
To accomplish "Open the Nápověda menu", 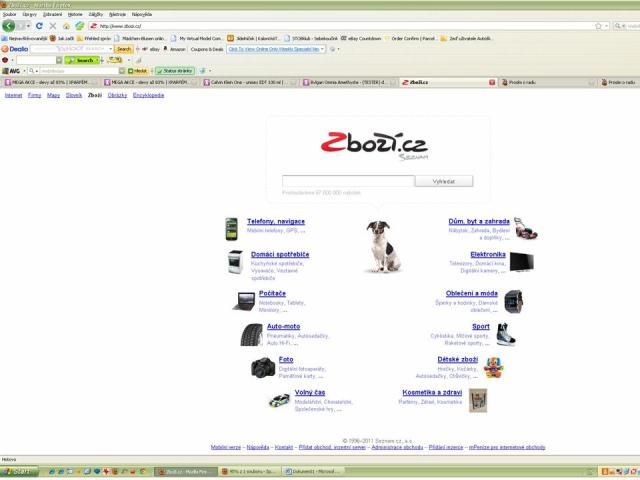I will click(142, 14).
